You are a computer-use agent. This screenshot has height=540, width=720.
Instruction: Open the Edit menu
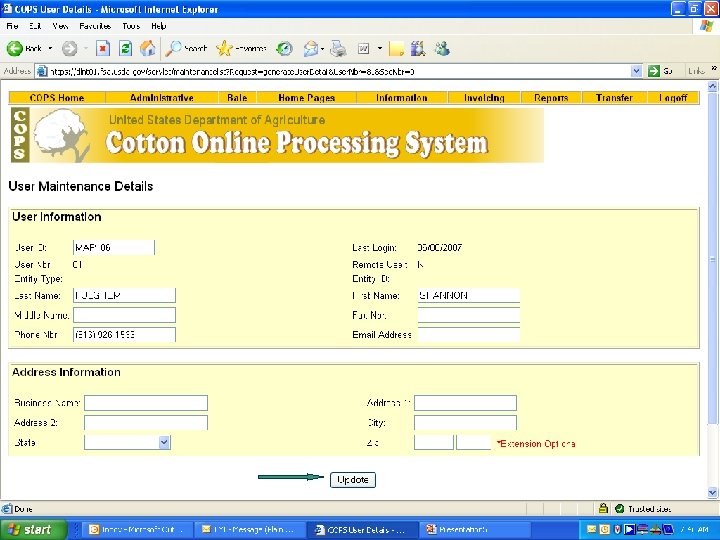35,26
